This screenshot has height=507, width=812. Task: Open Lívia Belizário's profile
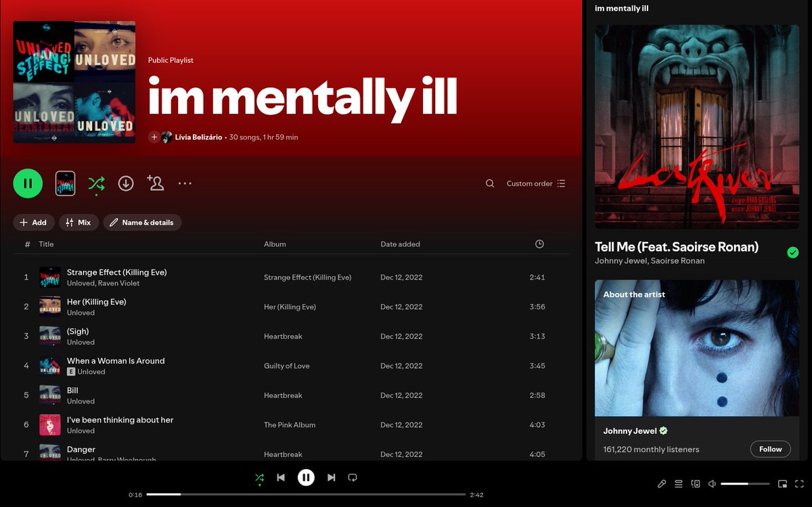198,137
